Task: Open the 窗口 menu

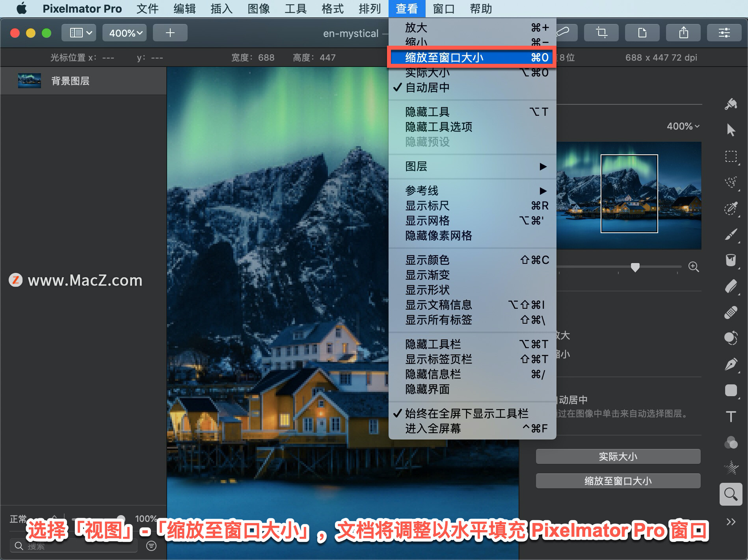Action: click(x=444, y=9)
